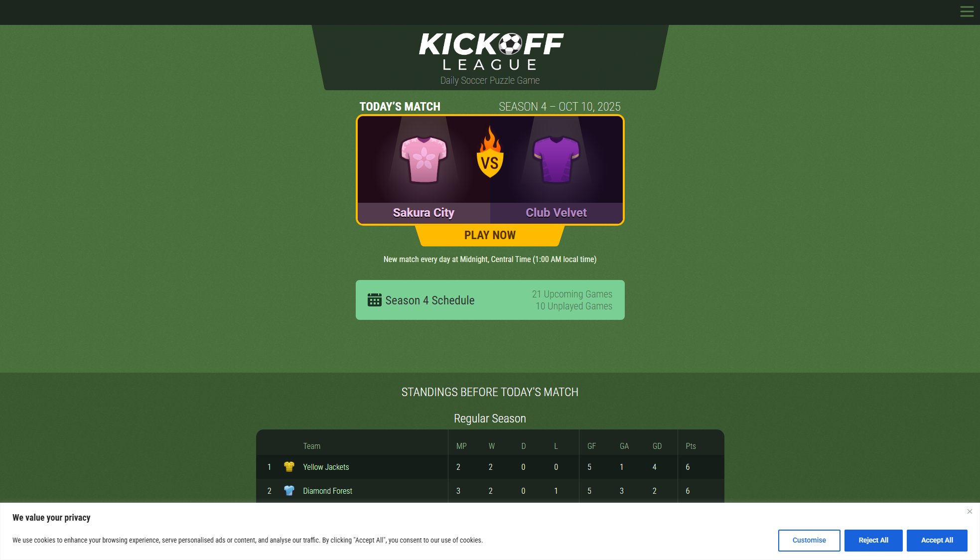Click the Diamond Forest jersey icon
This screenshot has height=560, width=980.
[x=289, y=491]
